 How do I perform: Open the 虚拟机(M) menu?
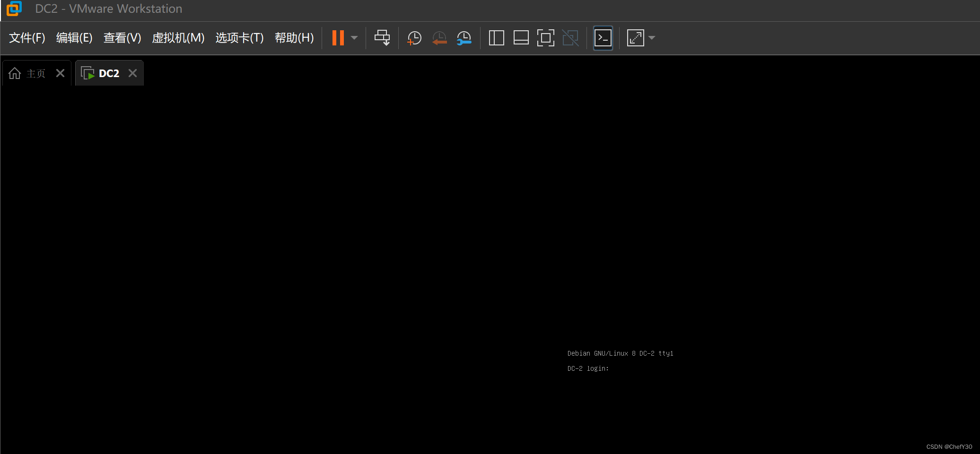pos(178,38)
